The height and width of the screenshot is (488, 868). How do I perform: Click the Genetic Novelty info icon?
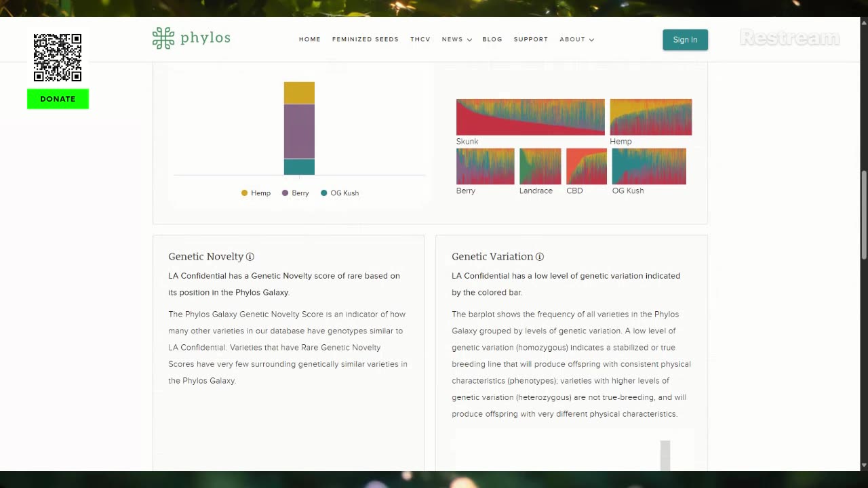point(250,257)
